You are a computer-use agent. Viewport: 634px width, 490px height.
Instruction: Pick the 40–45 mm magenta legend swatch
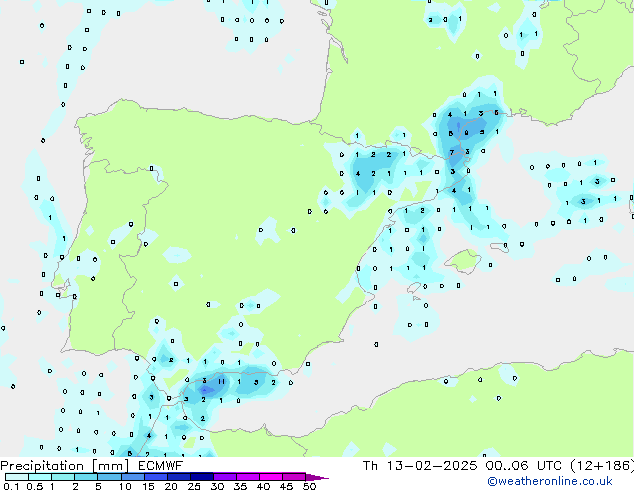tap(271, 477)
